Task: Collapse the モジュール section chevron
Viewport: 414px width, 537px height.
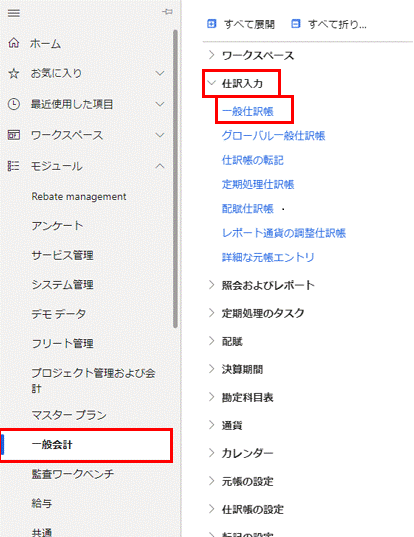Action: pyautogui.click(x=160, y=166)
